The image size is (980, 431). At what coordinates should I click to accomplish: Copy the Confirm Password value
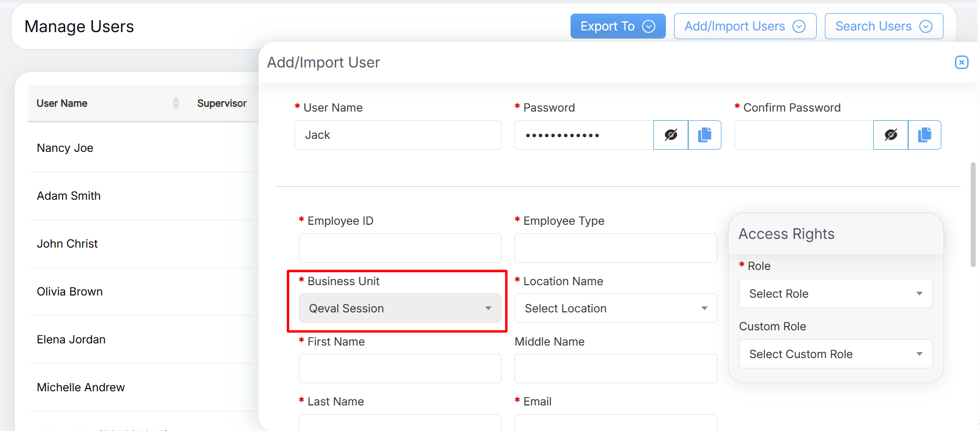tap(924, 135)
